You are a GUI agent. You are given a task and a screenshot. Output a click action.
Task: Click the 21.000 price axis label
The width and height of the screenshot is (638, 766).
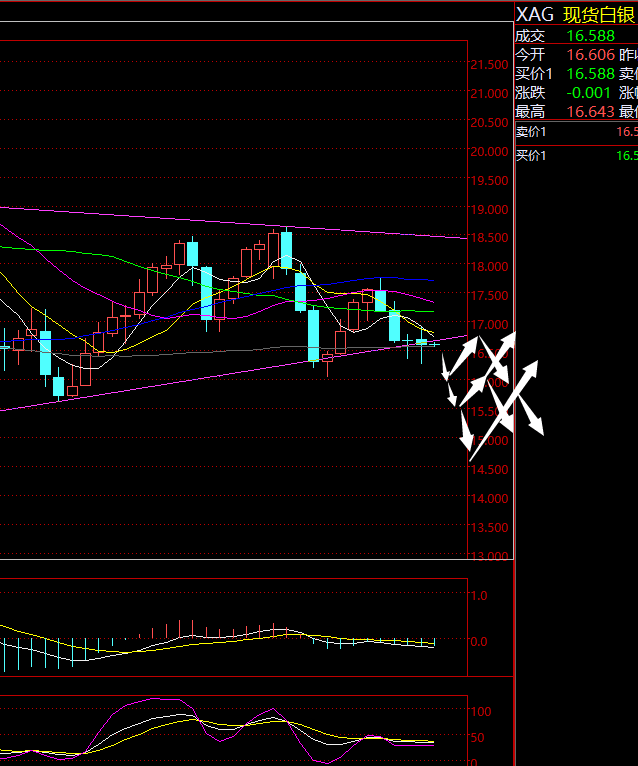pyautogui.click(x=489, y=93)
